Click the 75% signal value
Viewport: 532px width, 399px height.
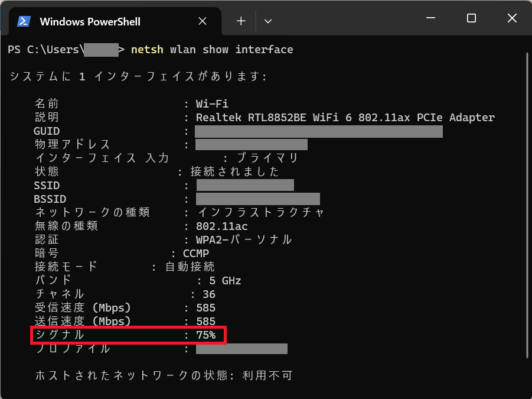[x=206, y=335]
